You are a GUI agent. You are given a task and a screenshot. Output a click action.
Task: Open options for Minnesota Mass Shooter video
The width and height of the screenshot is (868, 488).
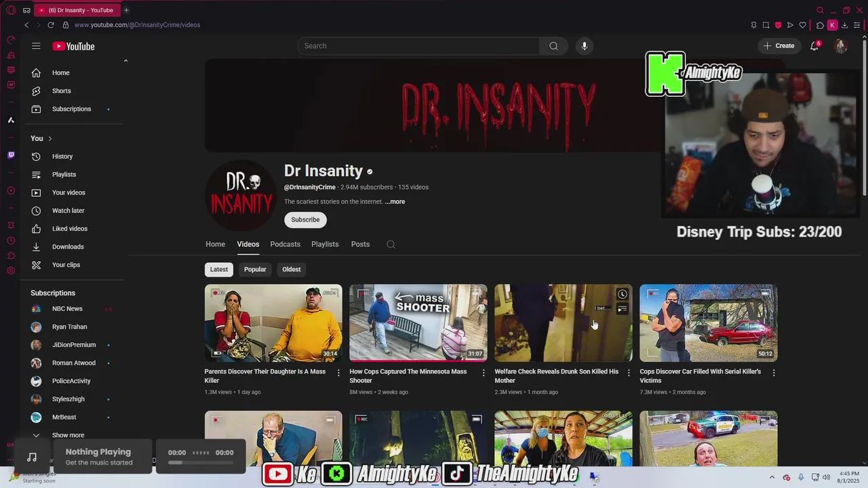(484, 373)
